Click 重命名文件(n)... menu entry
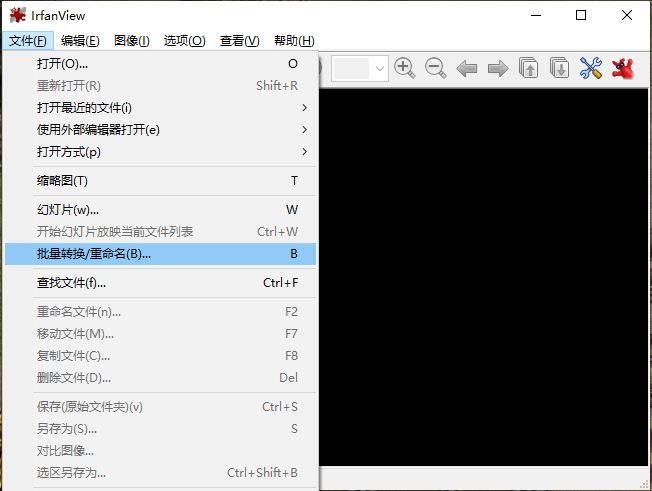The image size is (652, 491). pyautogui.click(x=161, y=312)
